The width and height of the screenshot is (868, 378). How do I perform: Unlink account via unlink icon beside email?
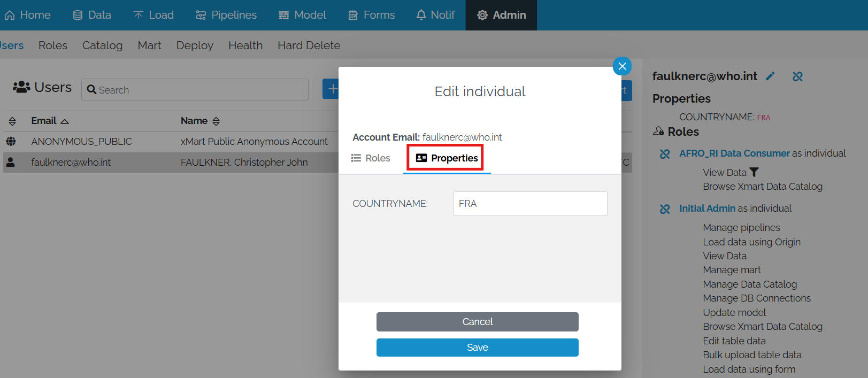coord(797,76)
